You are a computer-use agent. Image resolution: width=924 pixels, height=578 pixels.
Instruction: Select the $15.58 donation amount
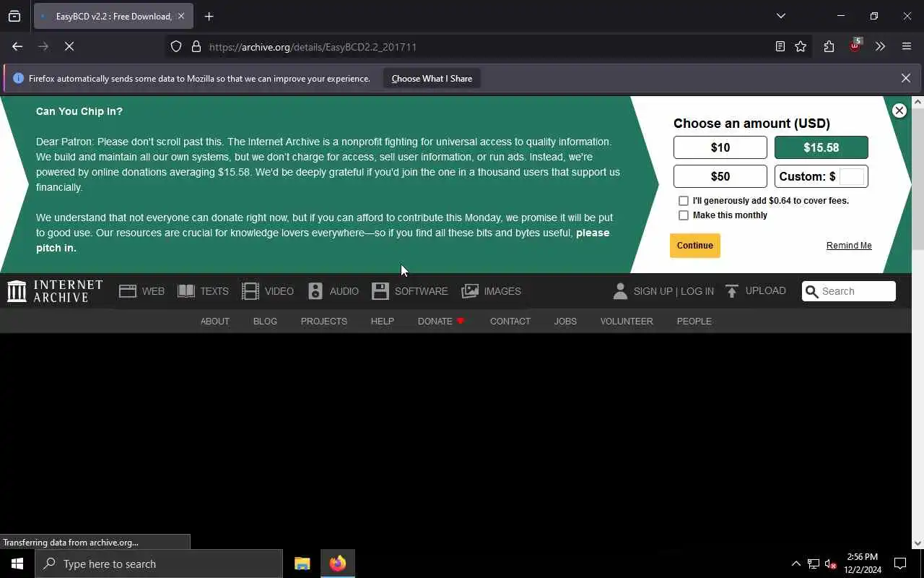point(821,147)
